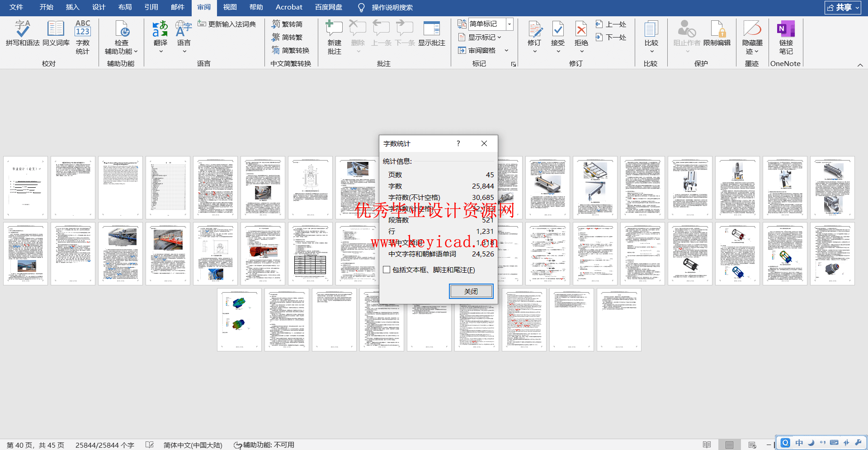Enable 包括文本框、脚注和尾注 checkbox
The height and width of the screenshot is (450, 868).
pyautogui.click(x=387, y=270)
